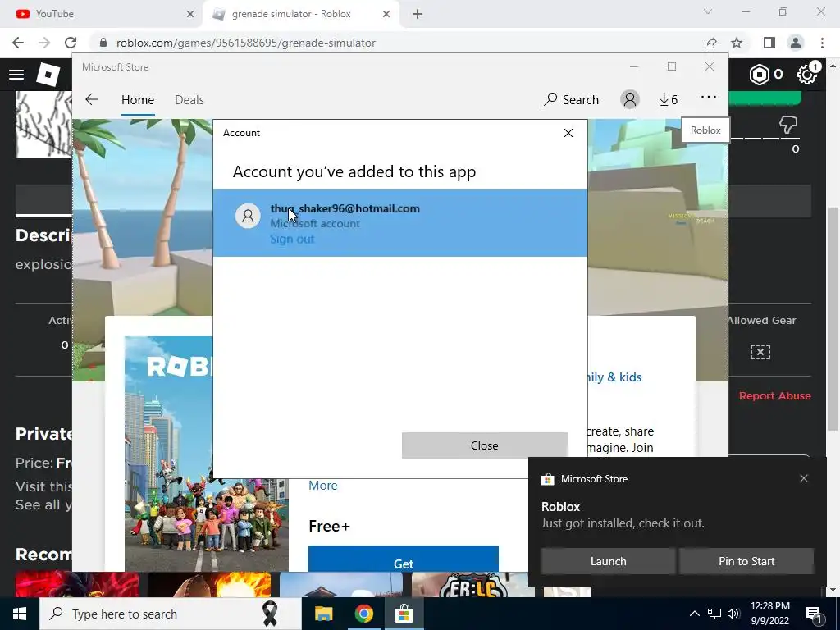Open File Explorer from the taskbar
Screen dimensions: 840x630
[323, 614]
